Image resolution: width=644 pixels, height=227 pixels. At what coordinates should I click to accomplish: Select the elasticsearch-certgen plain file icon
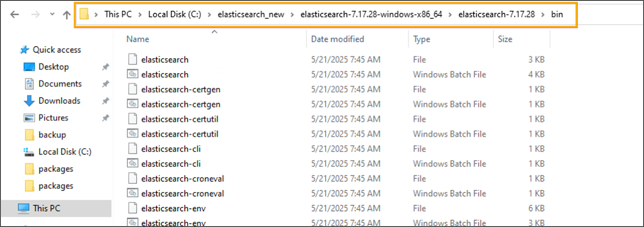[132, 89]
